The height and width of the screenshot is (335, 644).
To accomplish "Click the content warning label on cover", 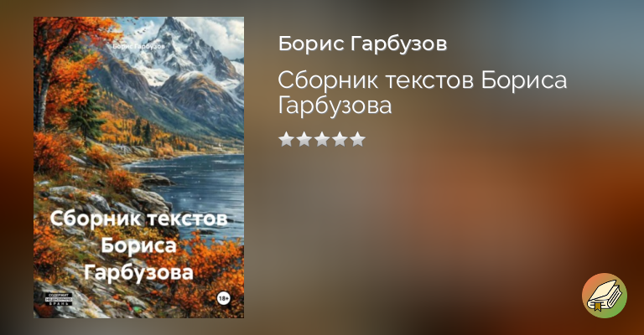I will [59, 299].
